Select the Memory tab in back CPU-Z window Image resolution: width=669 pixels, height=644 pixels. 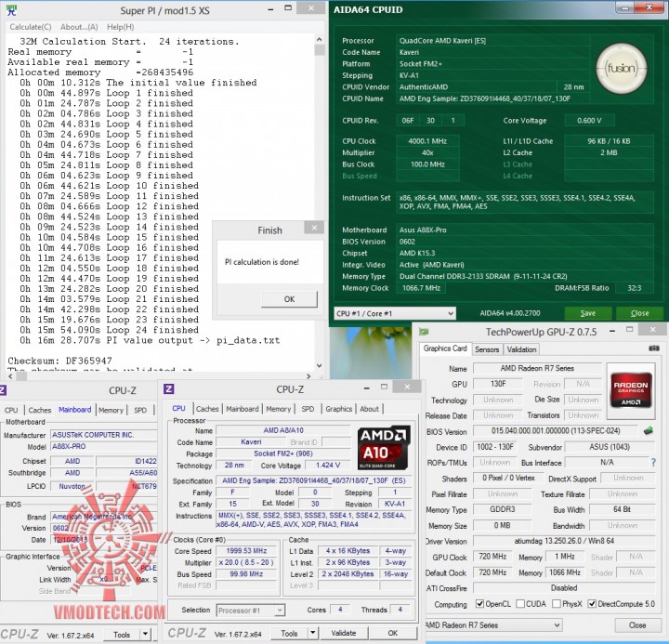[111, 410]
